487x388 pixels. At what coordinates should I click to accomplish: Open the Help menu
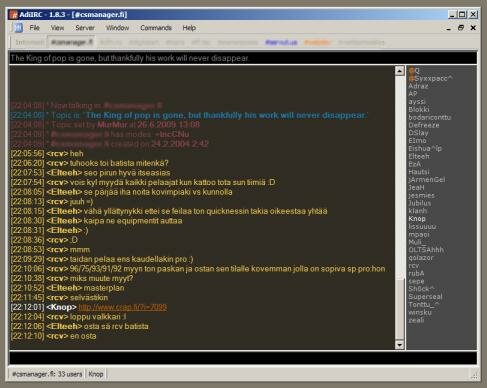[189, 28]
